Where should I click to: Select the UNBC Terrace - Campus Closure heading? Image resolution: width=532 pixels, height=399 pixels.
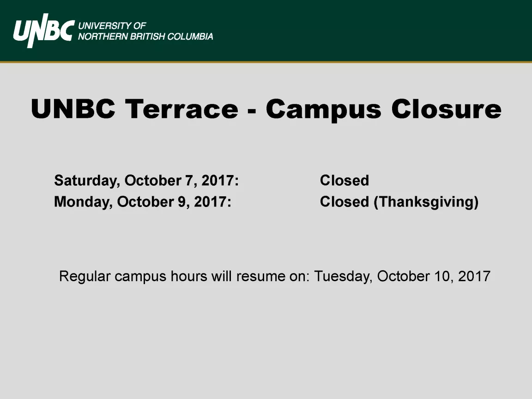[x=266, y=109]
